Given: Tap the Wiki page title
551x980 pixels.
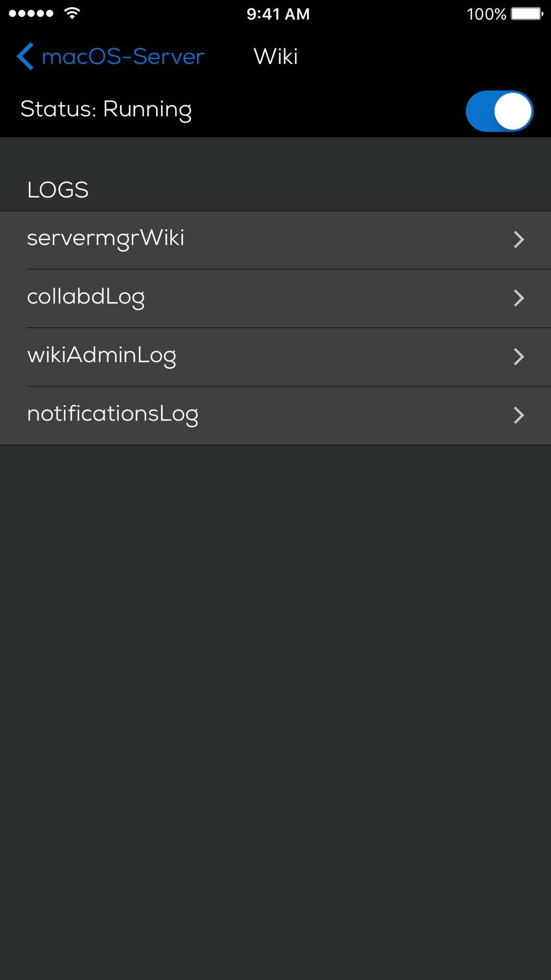Looking at the screenshot, I should point(275,56).
